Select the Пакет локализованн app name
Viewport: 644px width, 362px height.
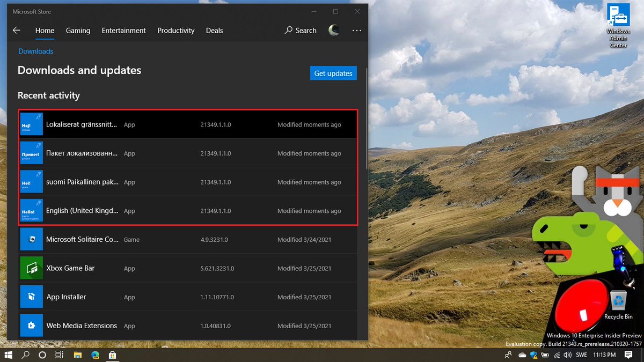tap(82, 153)
